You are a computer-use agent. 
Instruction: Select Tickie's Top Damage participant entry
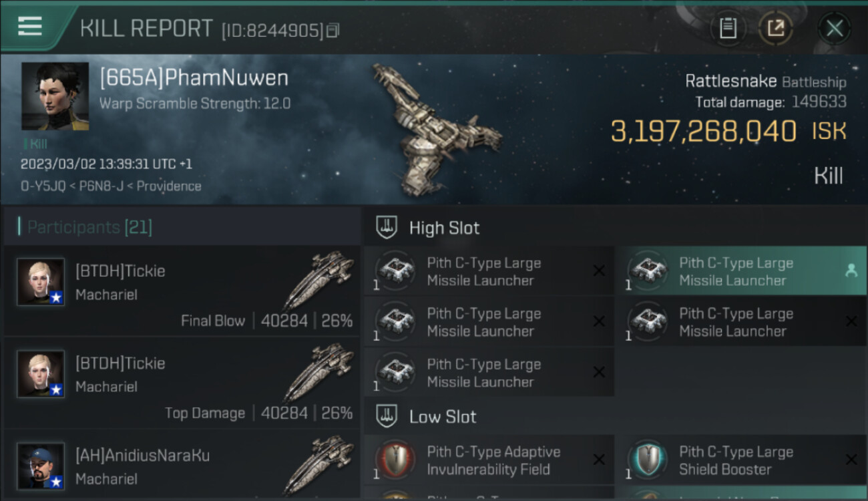click(x=182, y=383)
